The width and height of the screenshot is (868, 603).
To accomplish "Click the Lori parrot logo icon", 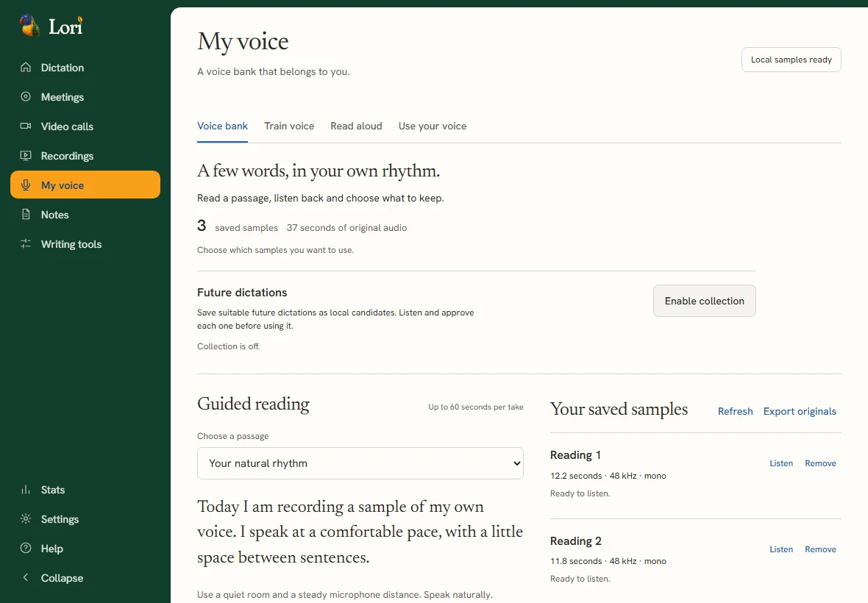I will tap(29, 26).
